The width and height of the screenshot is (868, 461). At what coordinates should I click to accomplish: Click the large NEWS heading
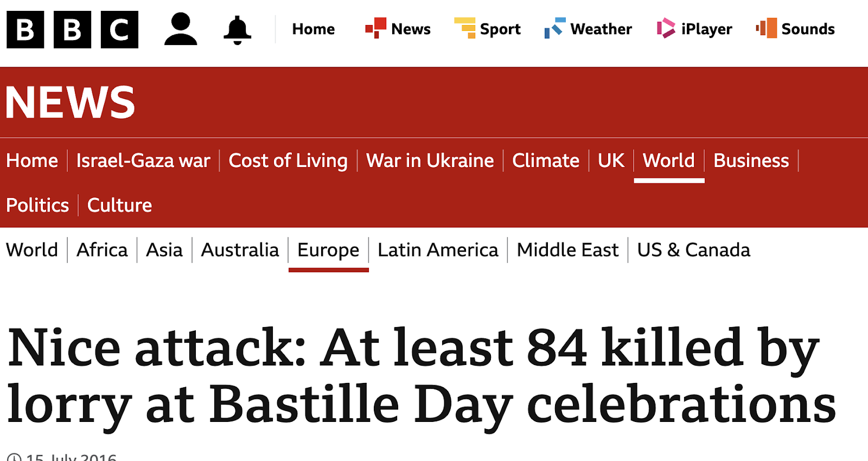click(x=71, y=102)
